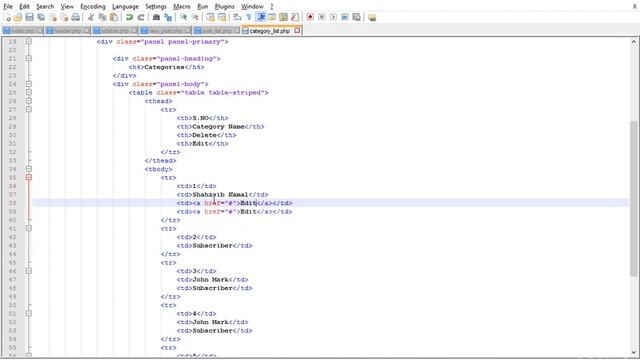Click the Redo toolbar icon

tap(141, 17)
